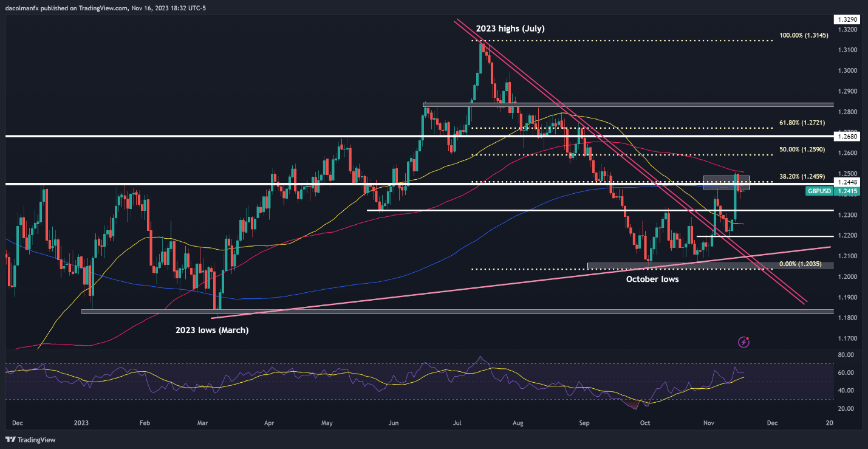Click the 40.00 RSI scale value

(846, 391)
